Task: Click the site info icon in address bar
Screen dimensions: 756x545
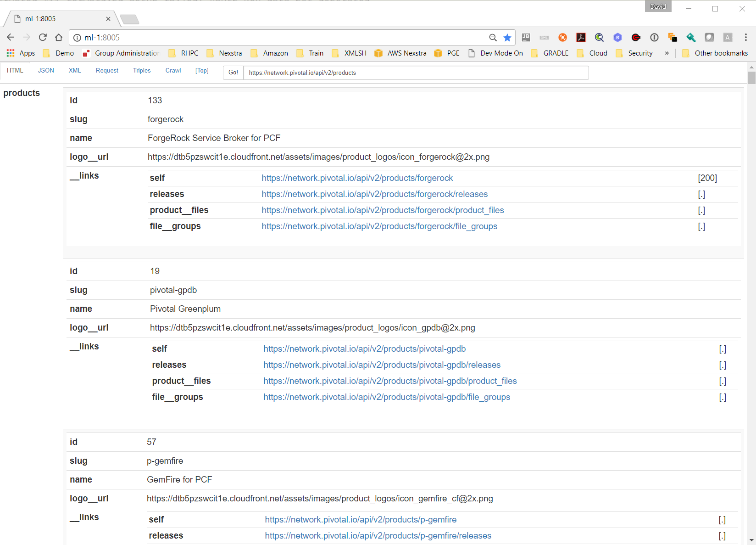Action: 78,38
